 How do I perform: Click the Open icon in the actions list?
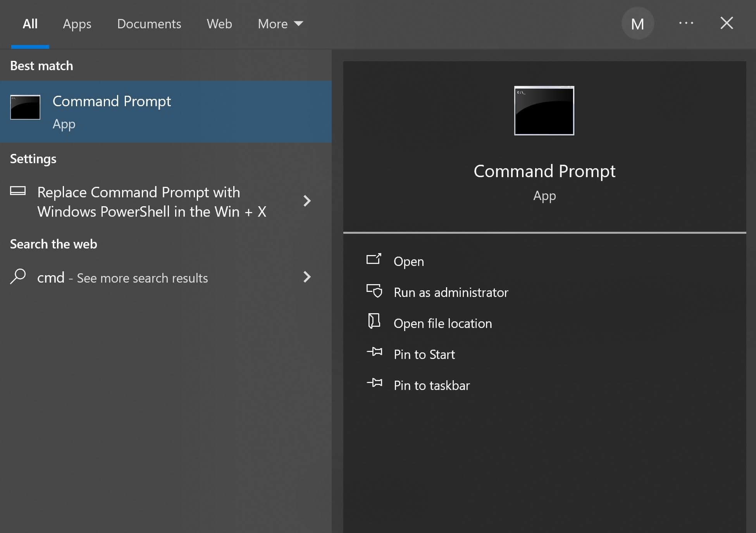click(x=374, y=259)
